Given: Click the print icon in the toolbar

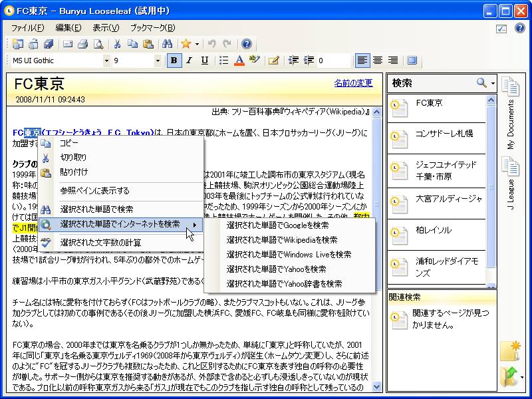Looking at the screenshot, I should 82,44.
